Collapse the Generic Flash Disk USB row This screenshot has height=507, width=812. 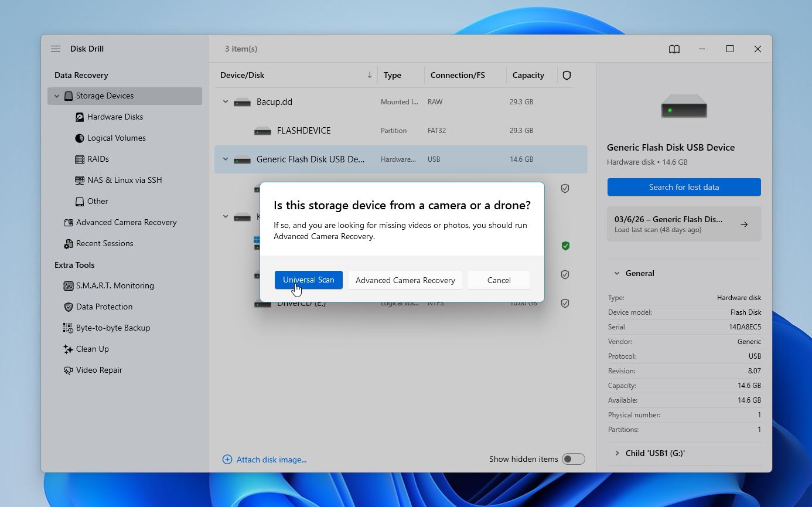tap(226, 159)
